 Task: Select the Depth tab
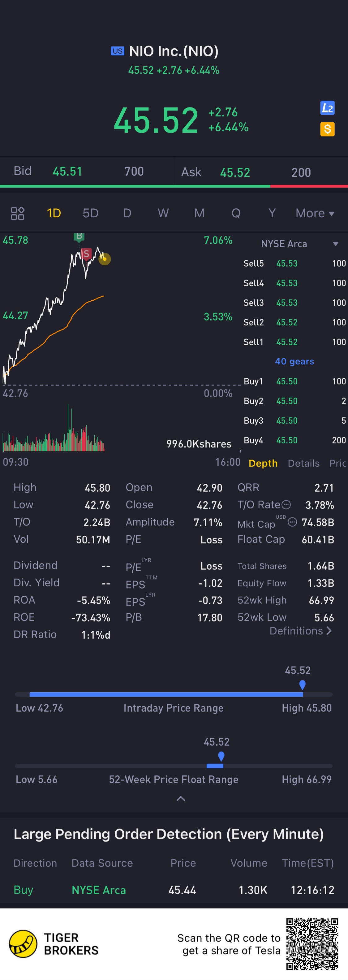click(263, 463)
